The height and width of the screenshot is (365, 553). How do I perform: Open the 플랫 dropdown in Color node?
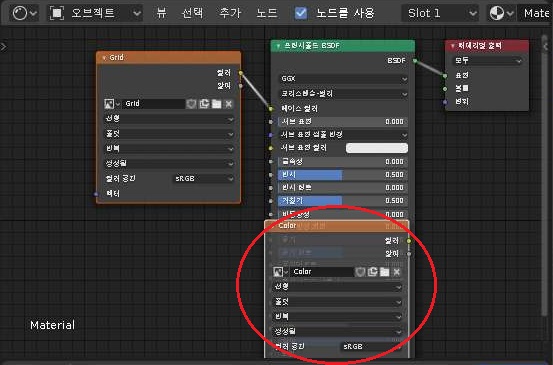click(337, 302)
